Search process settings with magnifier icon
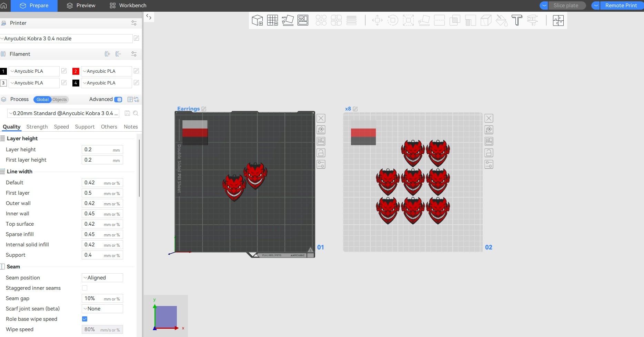Image resolution: width=644 pixels, height=337 pixels. [x=136, y=113]
